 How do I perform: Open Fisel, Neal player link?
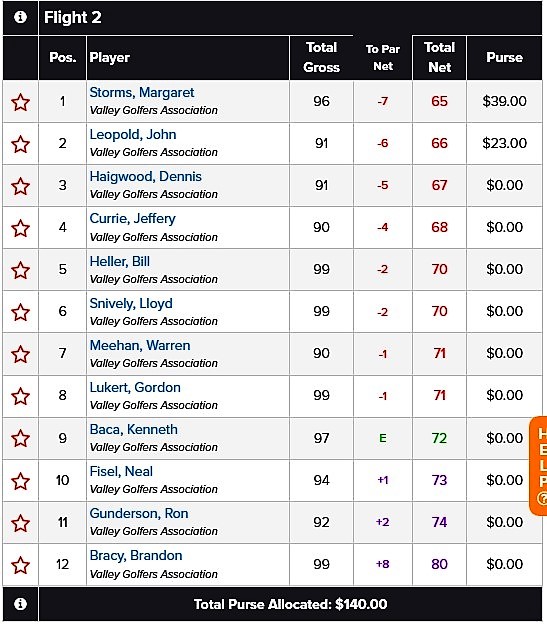tap(121, 472)
